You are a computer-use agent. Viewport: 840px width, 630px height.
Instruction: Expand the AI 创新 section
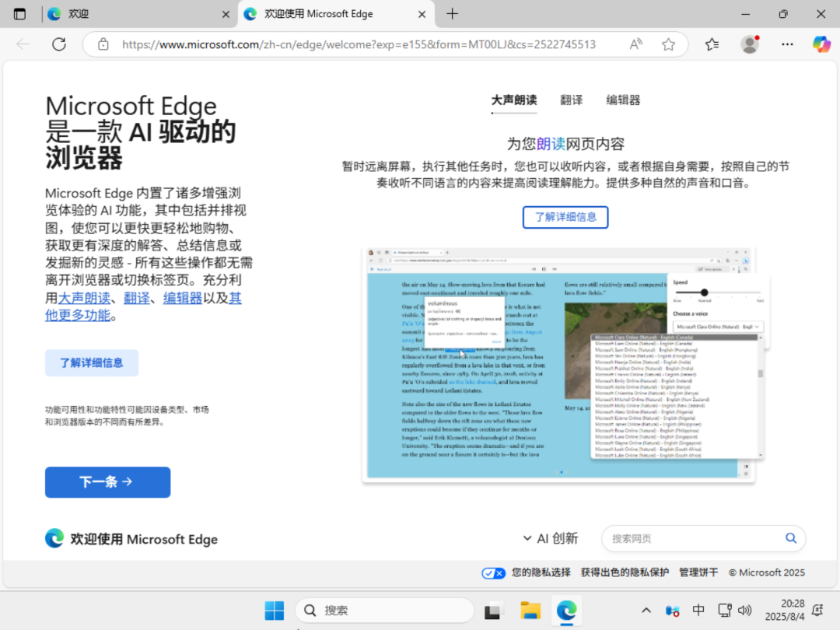click(550, 538)
